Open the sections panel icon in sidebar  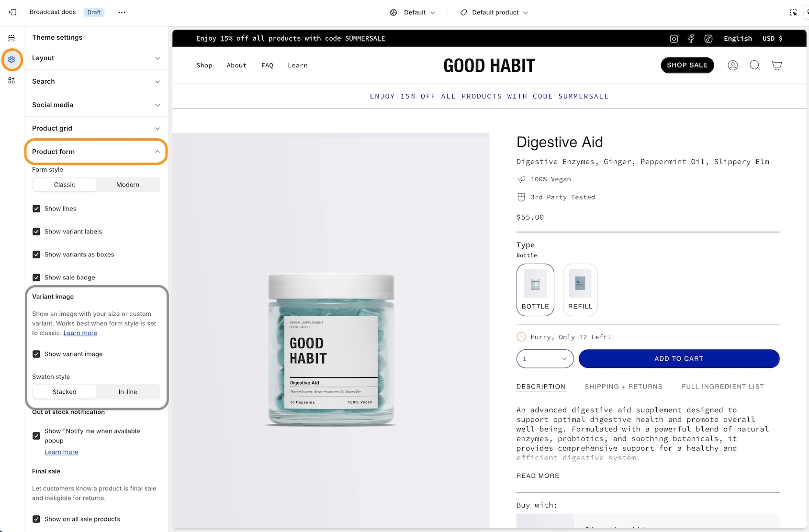click(11, 38)
